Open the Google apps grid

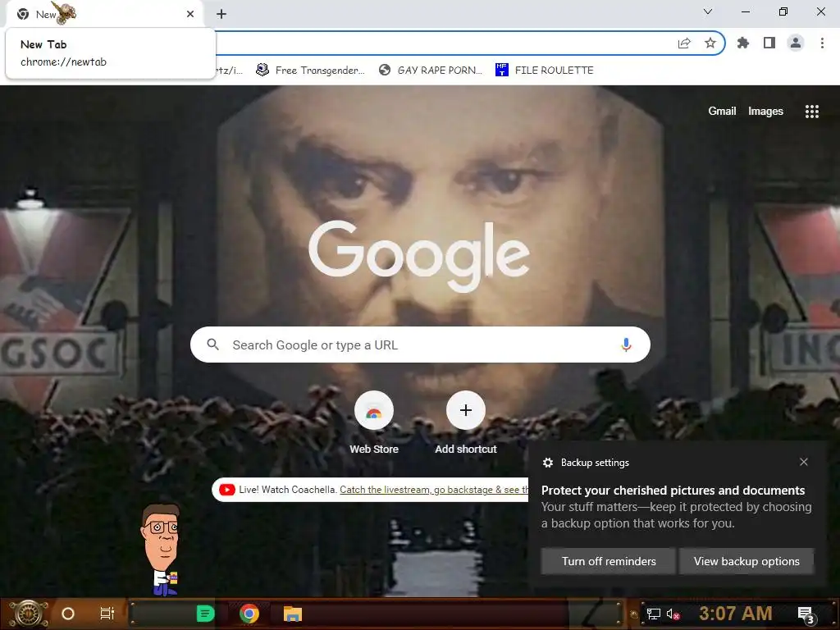(812, 111)
